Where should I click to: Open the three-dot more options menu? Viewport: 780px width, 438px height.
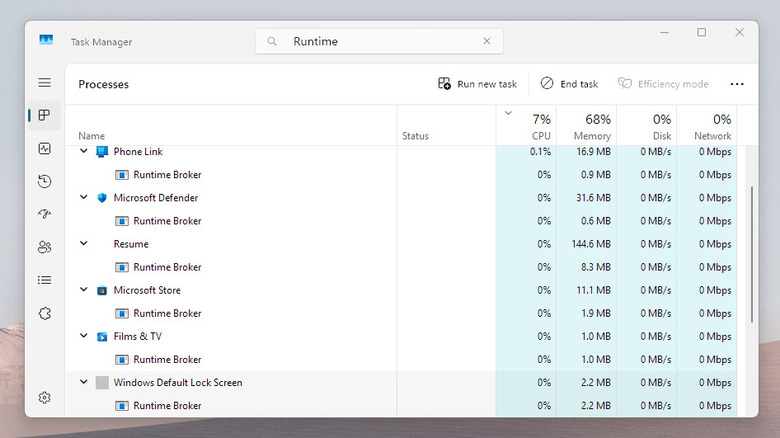click(x=737, y=84)
